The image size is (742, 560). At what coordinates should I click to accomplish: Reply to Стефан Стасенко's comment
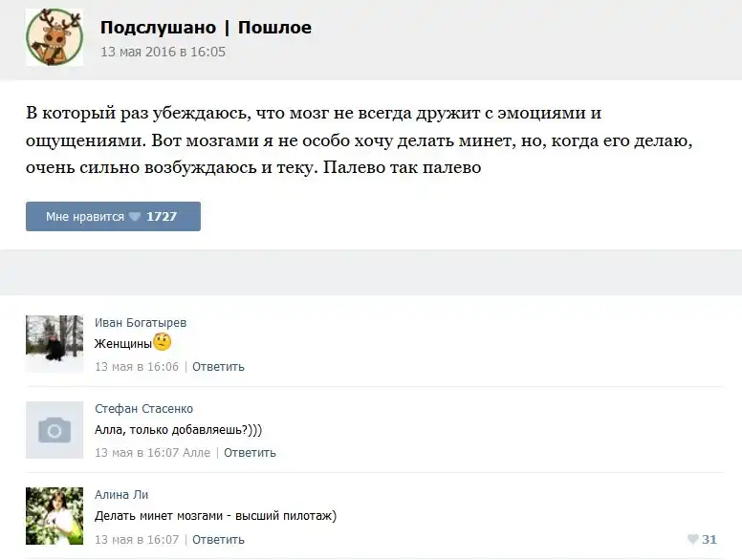tap(251, 453)
